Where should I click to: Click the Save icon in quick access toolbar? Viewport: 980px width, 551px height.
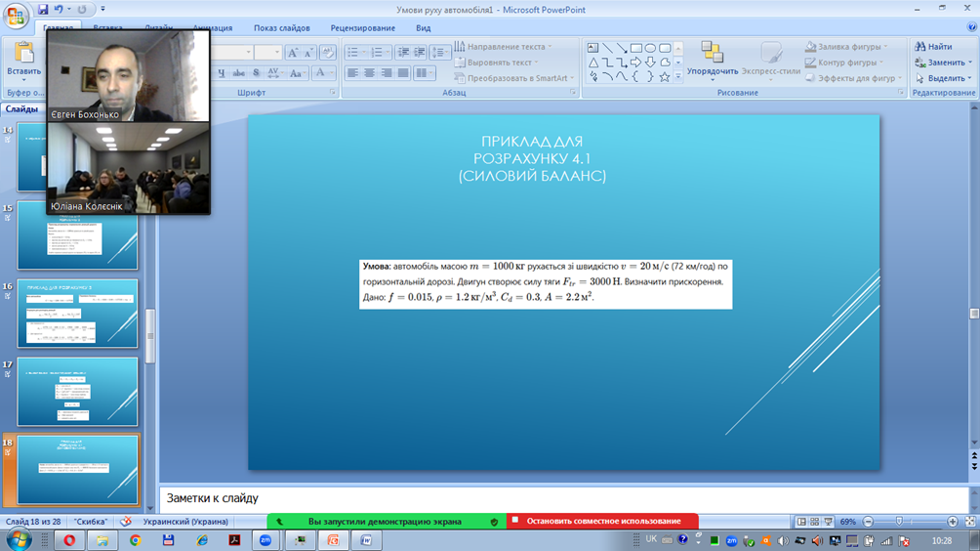[x=44, y=10]
